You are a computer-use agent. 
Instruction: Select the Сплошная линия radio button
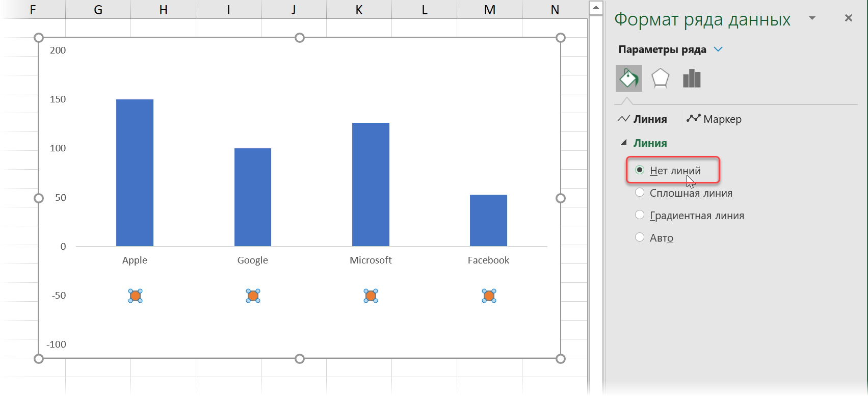click(x=640, y=193)
